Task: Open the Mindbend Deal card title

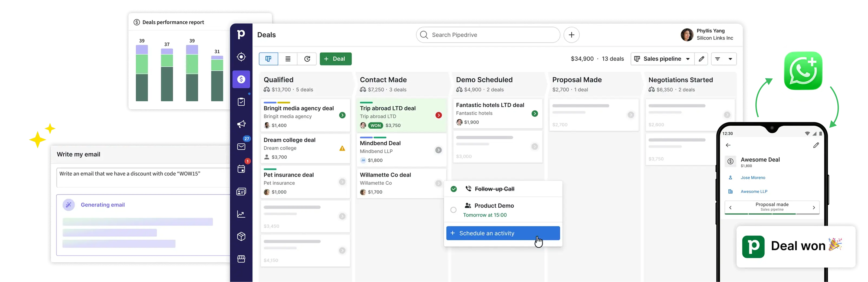Action: point(380,143)
